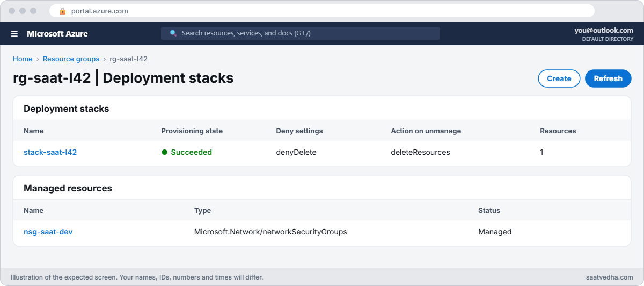Click the portal.azure.com address bar

pos(322,11)
